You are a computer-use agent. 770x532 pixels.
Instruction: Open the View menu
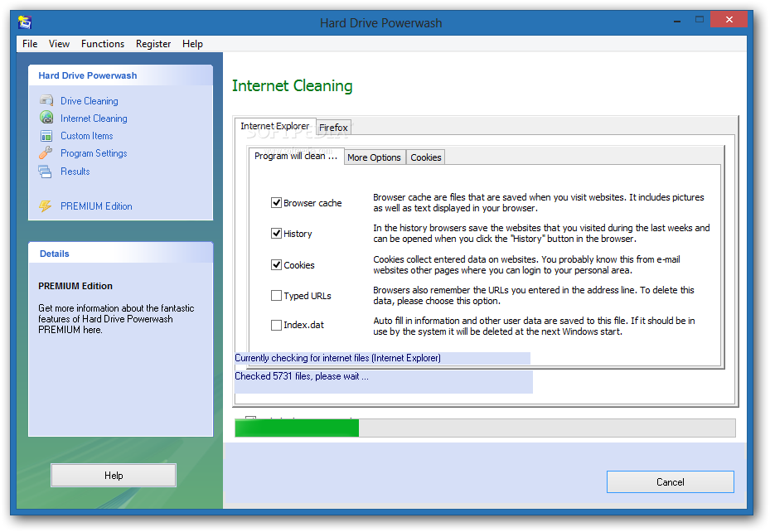point(59,44)
